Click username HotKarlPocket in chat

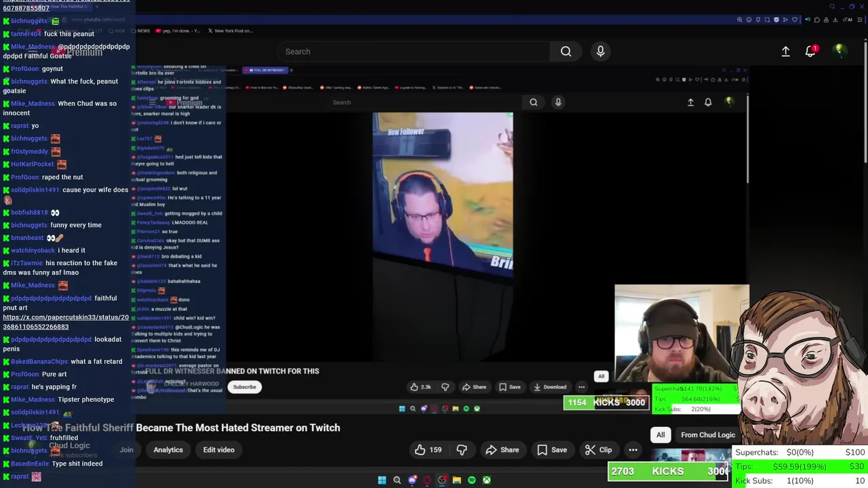click(x=32, y=164)
